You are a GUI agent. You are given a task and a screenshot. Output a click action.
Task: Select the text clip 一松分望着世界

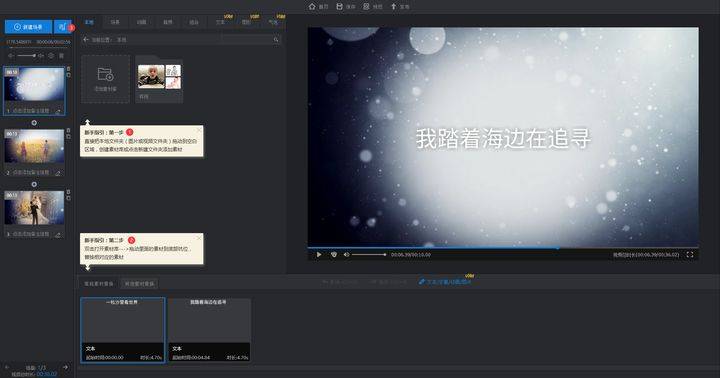pyautogui.click(x=123, y=330)
